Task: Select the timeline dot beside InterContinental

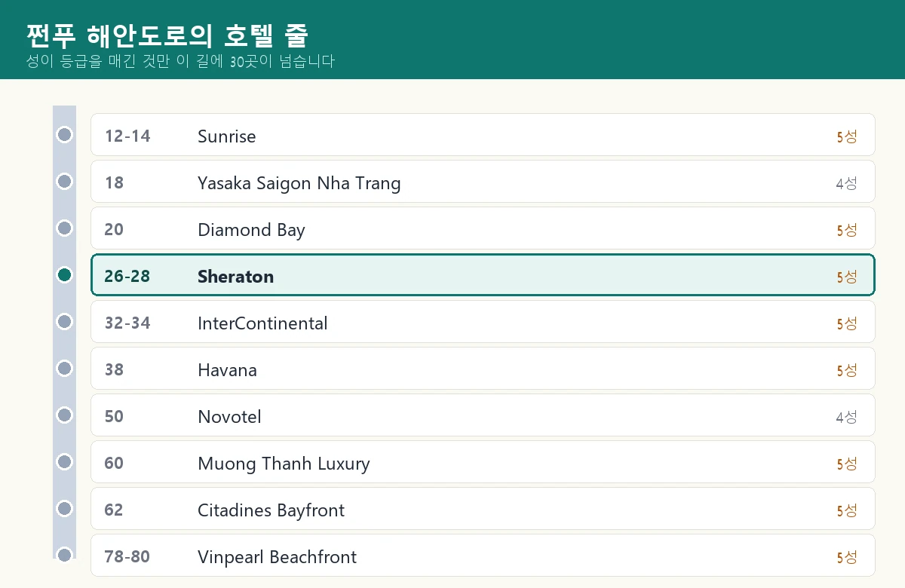Action: point(65,322)
